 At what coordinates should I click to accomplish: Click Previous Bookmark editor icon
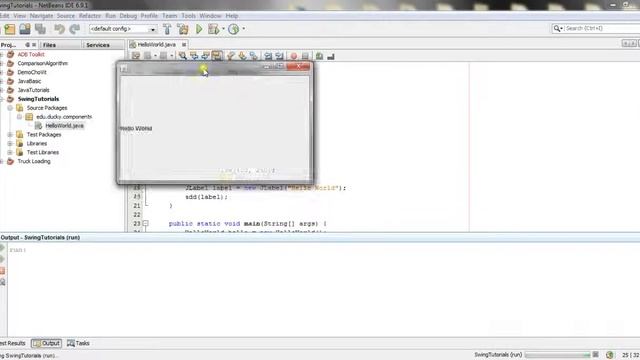[x=231, y=56]
